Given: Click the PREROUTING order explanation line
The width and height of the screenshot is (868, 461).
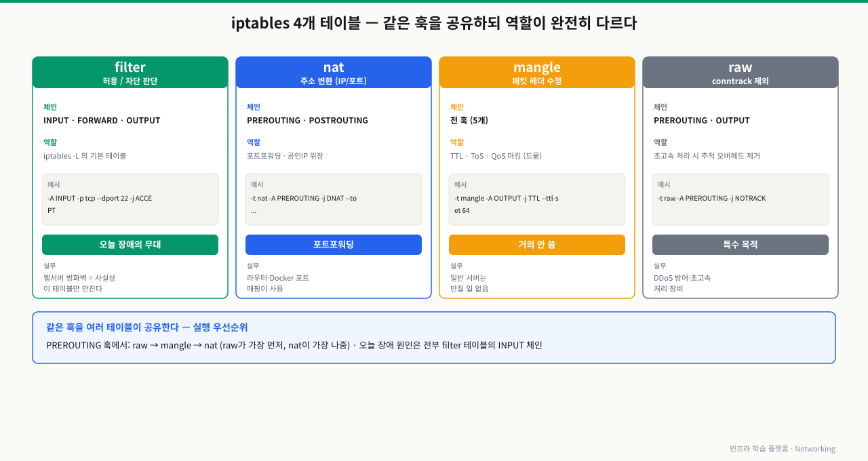Looking at the screenshot, I should pos(294,345).
